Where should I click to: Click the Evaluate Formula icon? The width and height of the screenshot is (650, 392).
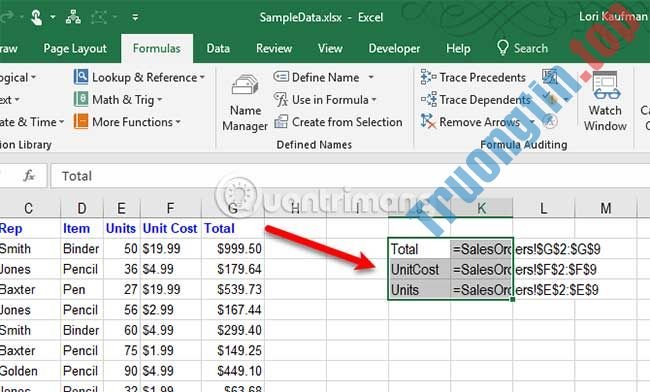click(550, 121)
